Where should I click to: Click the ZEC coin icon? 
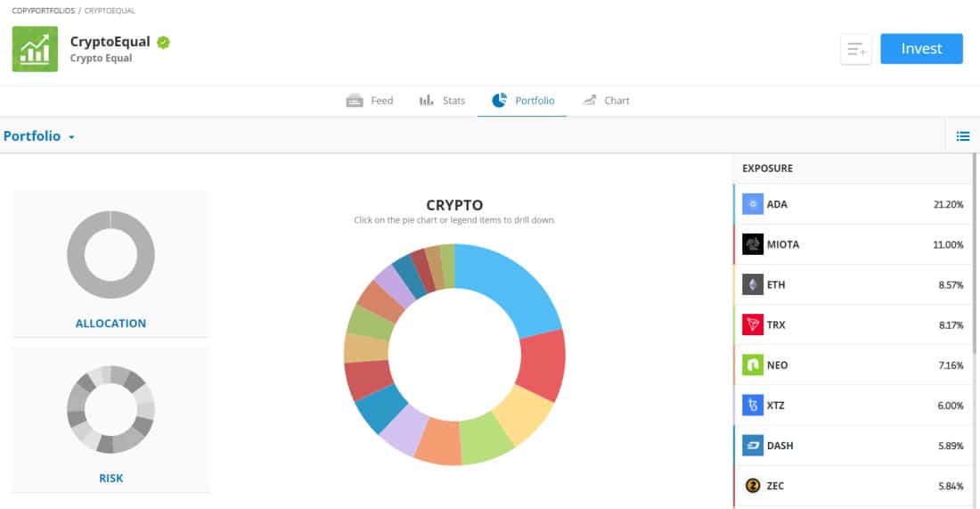tap(753, 485)
